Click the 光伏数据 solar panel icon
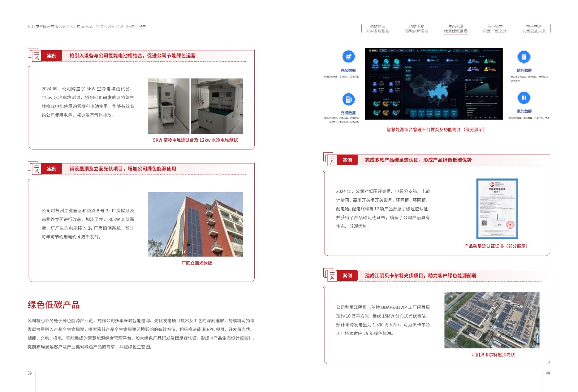 point(349,57)
